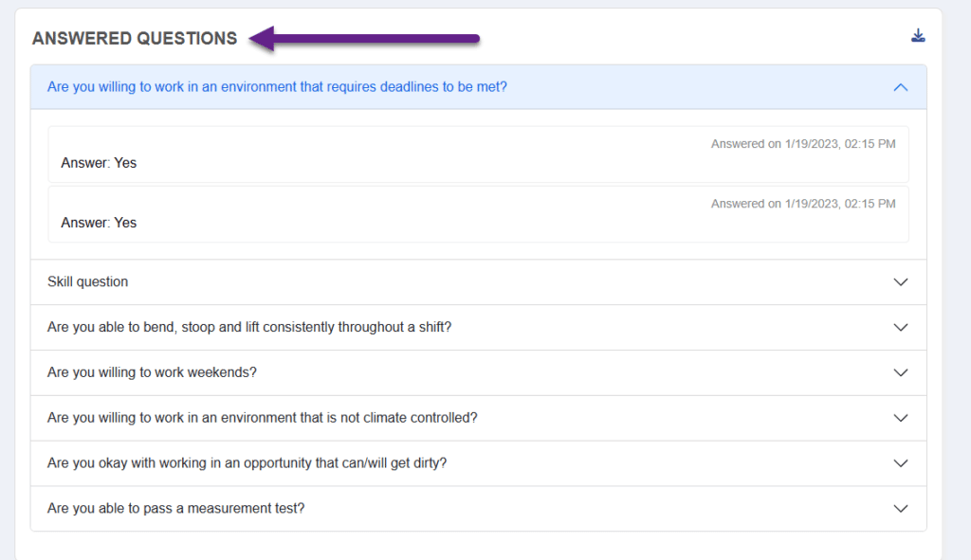Expand the measurement test question
This screenshot has width=971, height=560.
pos(900,508)
